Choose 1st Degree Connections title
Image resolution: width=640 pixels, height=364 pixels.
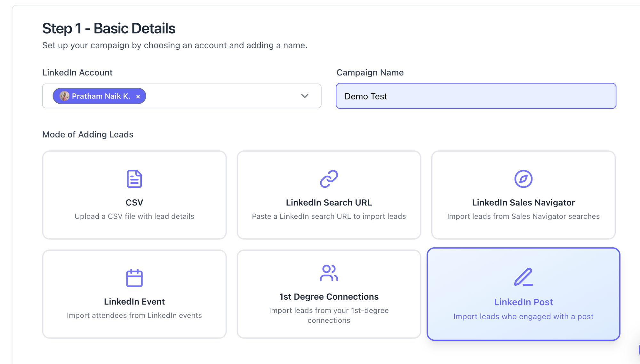329,297
